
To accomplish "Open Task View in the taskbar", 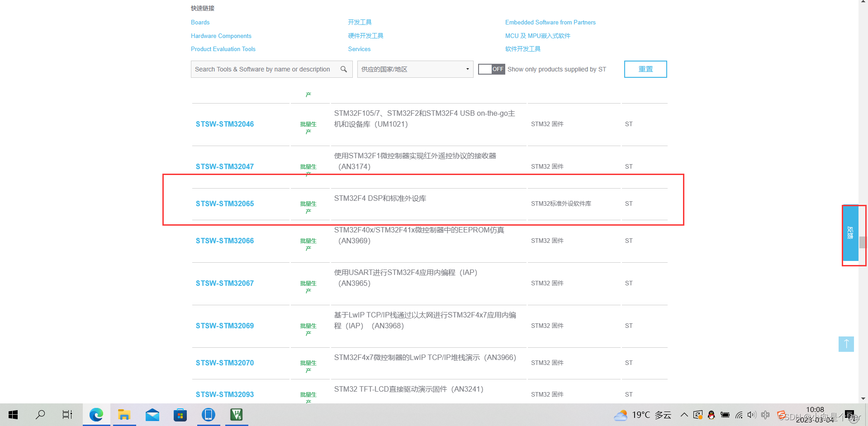I will point(67,415).
